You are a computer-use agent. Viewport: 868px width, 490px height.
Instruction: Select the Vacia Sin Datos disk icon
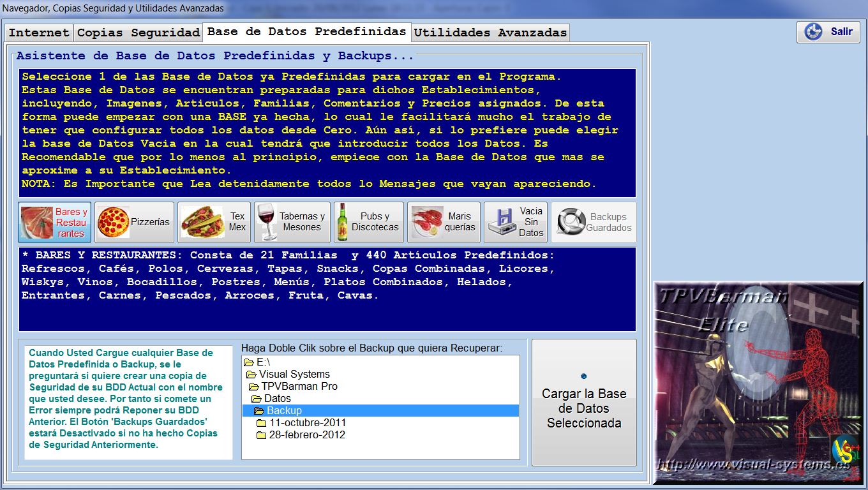click(x=502, y=222)
